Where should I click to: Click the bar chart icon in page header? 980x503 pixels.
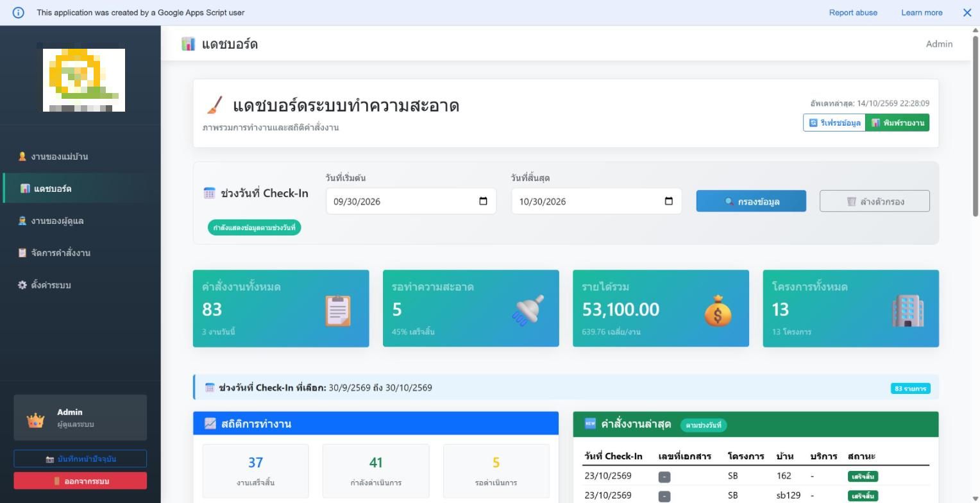188,44
